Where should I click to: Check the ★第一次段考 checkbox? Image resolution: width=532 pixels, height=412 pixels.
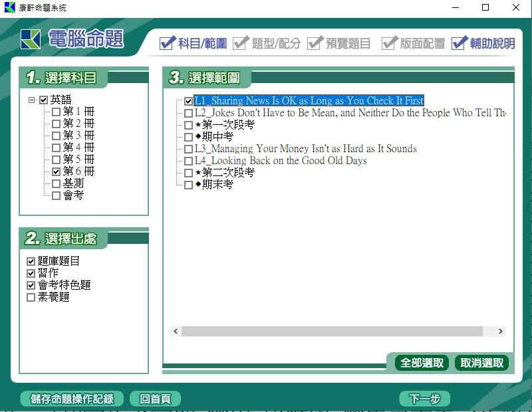point(188,125)
